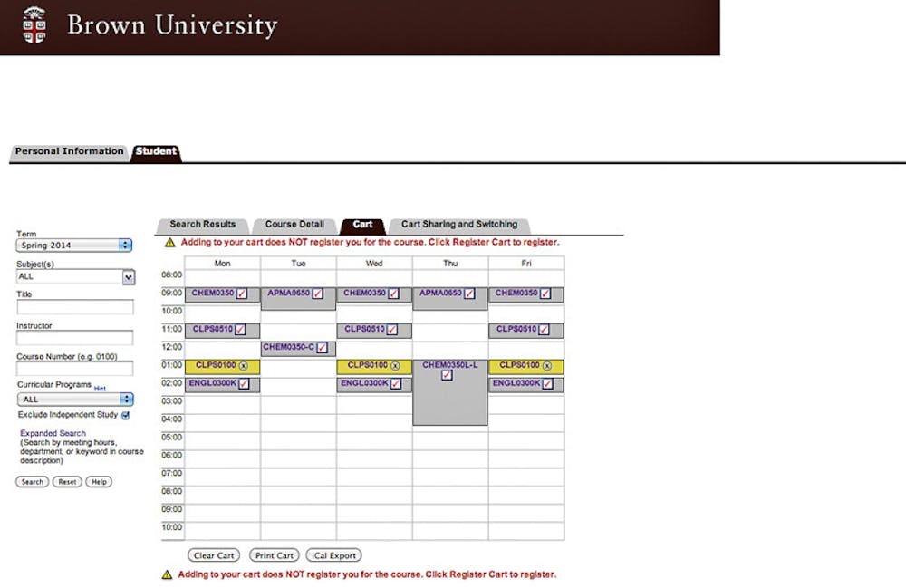
Task: Click the warning triangle icon above the schedule
Action: [x=169, y=243]
